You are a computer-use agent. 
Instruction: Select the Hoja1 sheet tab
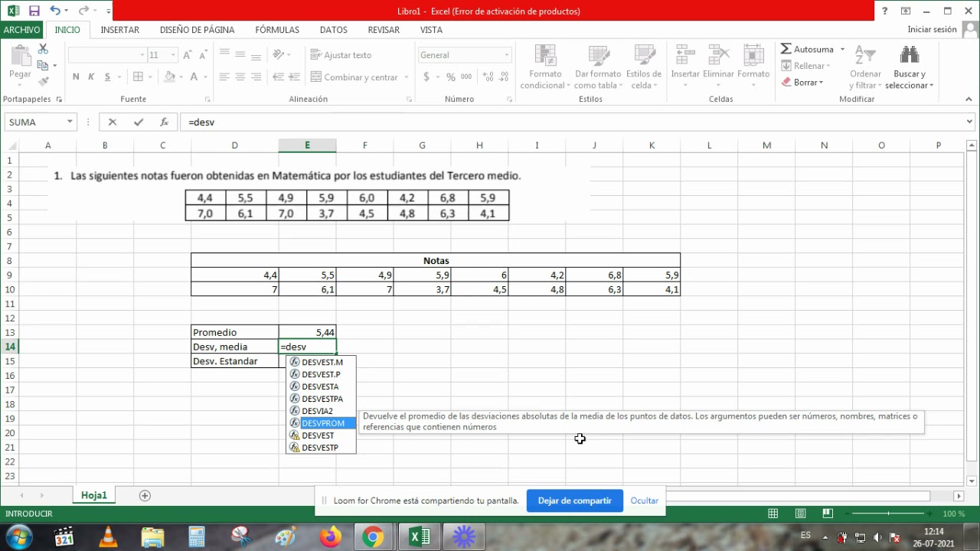coord(94,495)
